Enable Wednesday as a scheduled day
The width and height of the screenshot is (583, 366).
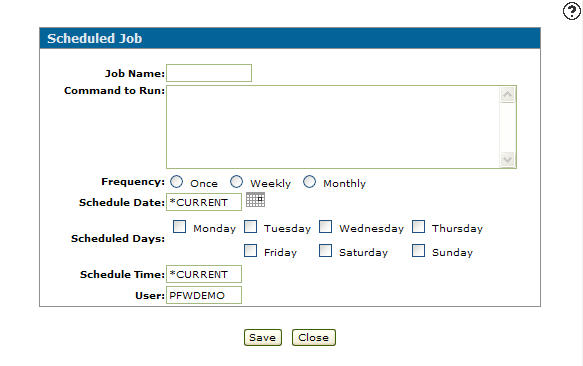click(326, 227)
